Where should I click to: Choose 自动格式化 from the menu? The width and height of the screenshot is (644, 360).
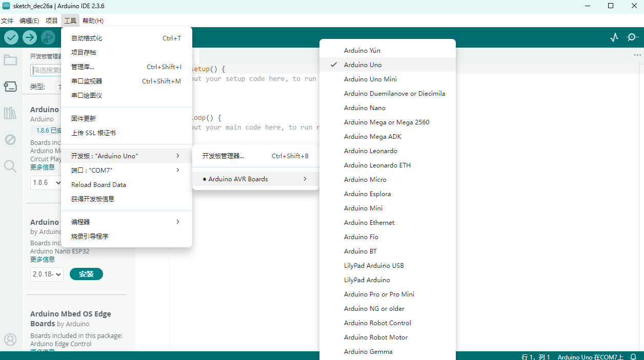[x=126, y=38]
